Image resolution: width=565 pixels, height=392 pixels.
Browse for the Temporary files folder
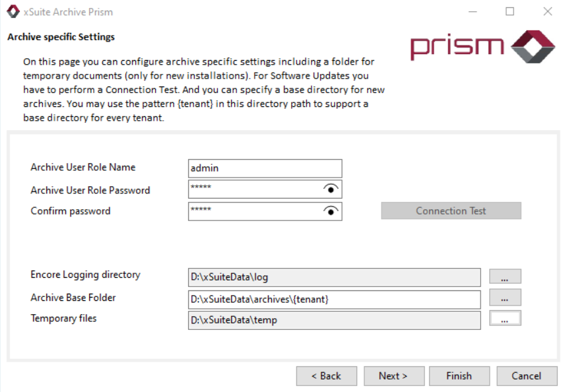click(x=505, y=319)
